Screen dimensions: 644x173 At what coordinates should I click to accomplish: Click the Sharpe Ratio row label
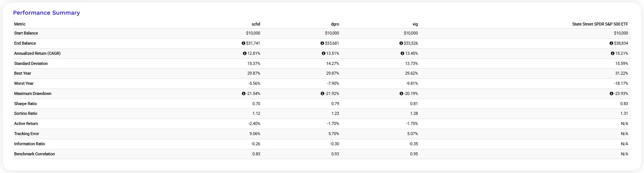tap(26, 104)
